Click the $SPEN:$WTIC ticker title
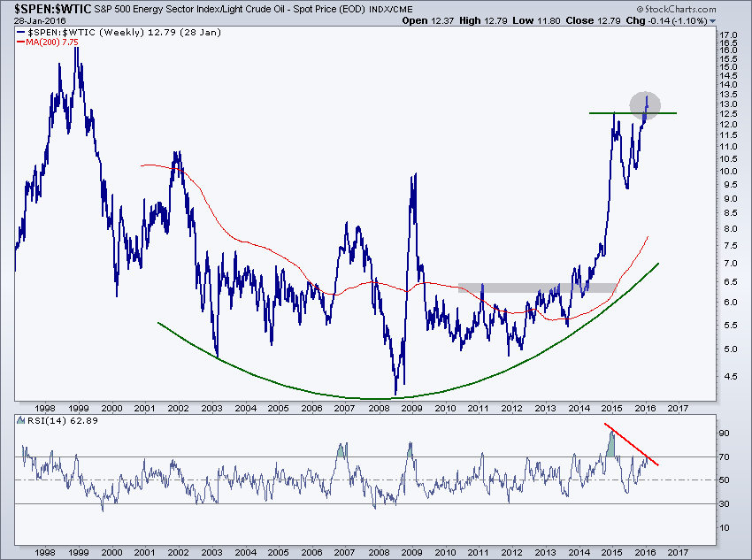The height and width of the screenshot is (560, 752). [52, 9]
